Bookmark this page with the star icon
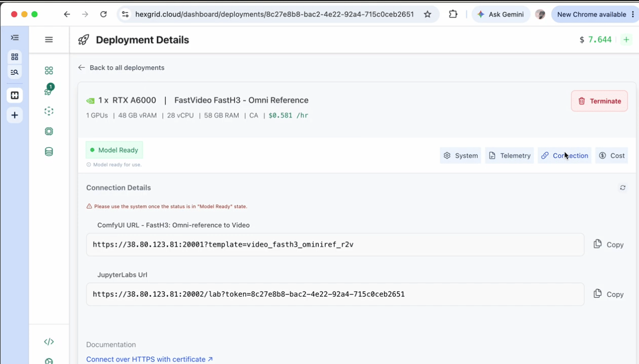 [427, 14]
